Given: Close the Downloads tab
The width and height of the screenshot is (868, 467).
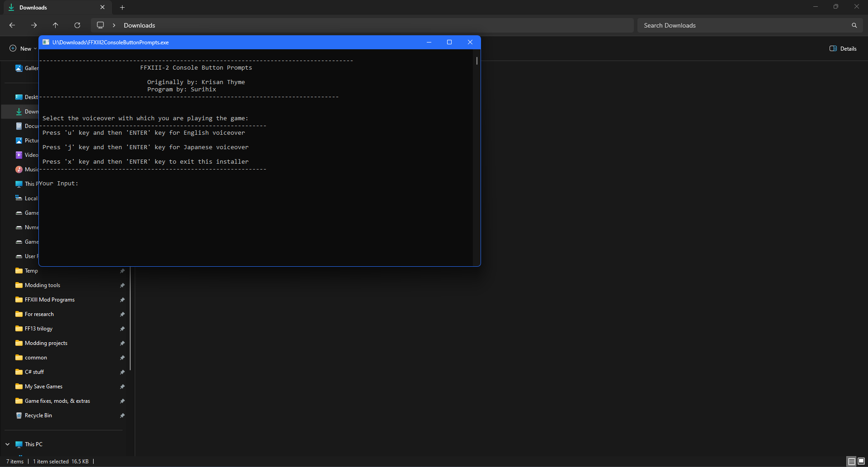Looking at the screenshot, I should [103, 7].
